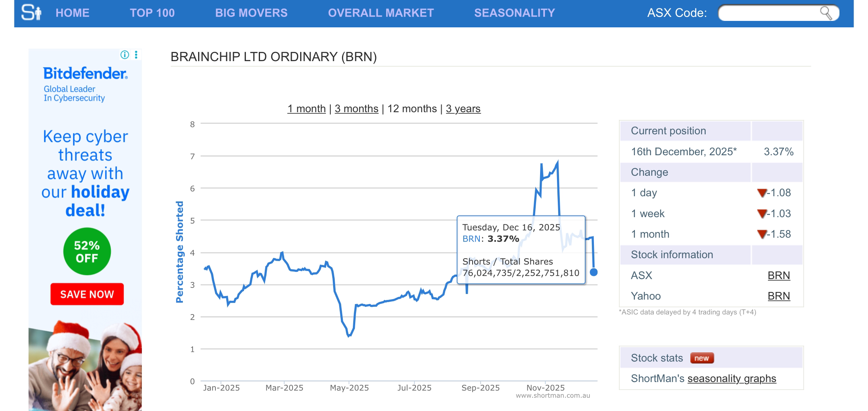868x411 pixels.
Task: Show the 3 years chart range
Action: click(x=463, y=109)
